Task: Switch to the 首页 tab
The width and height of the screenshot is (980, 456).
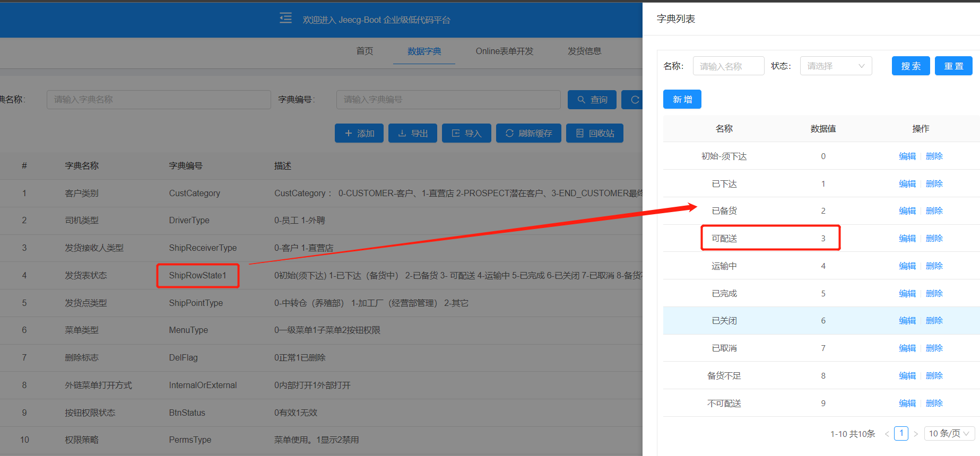Action: (365, 51)
